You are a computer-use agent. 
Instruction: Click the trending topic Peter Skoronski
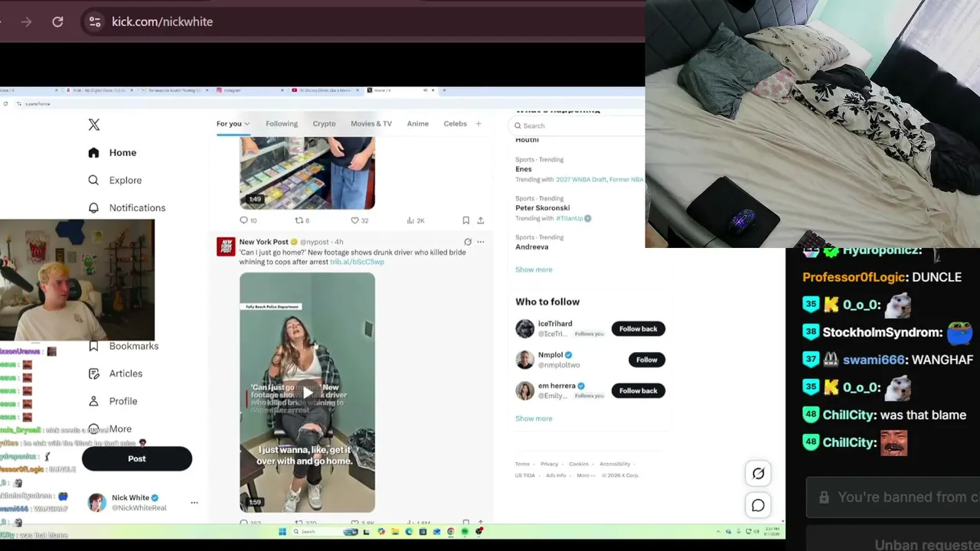point(543,208)
